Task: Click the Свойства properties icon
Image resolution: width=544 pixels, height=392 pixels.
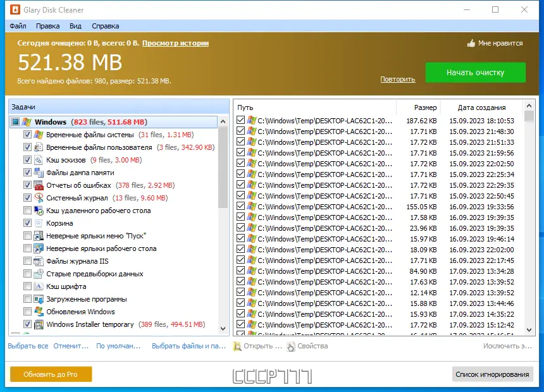Action: (x=291, y=346)
